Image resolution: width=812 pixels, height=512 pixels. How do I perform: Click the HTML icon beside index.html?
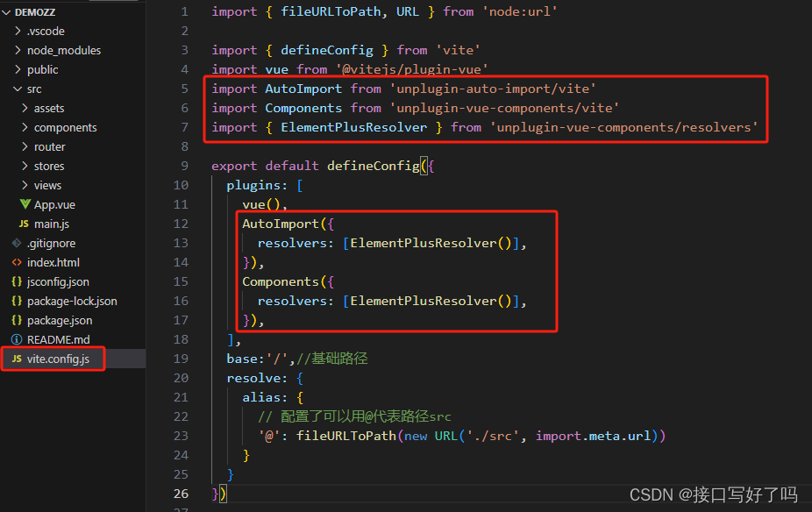[17, 262]
